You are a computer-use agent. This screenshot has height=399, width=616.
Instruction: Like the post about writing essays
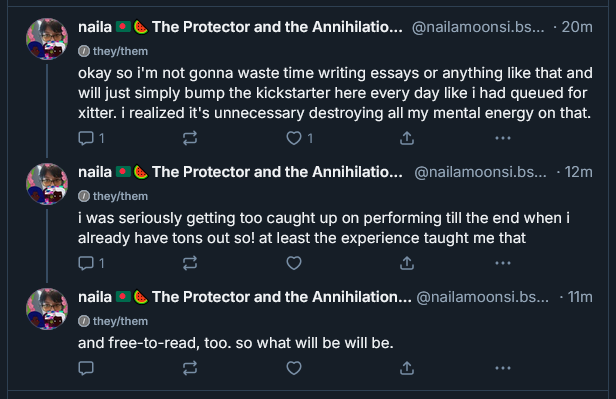(x=299, y=138)
